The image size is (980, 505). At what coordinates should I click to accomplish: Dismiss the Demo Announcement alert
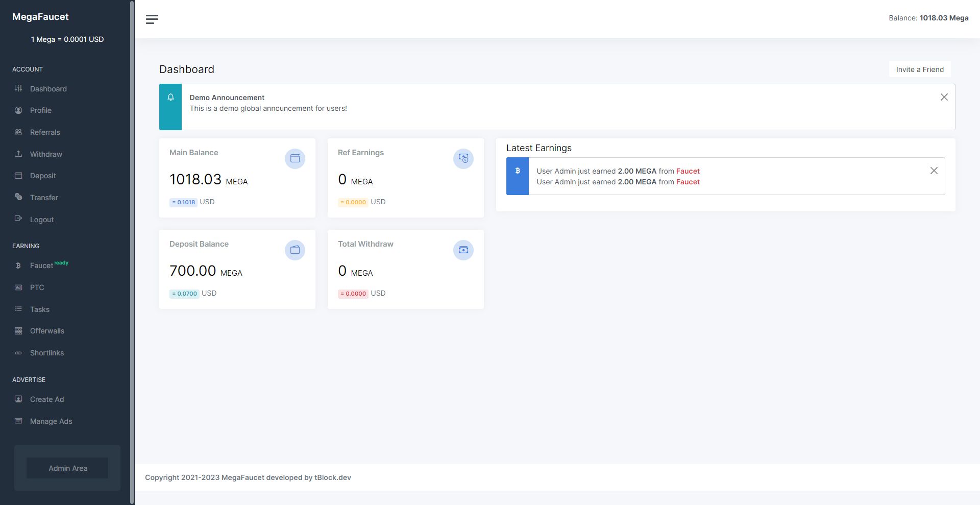click(x=944, y=97)
